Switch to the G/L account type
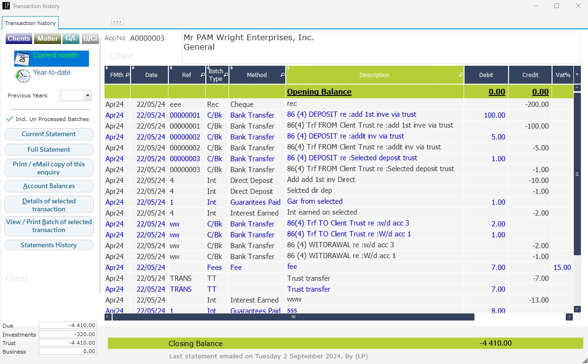 71,38
